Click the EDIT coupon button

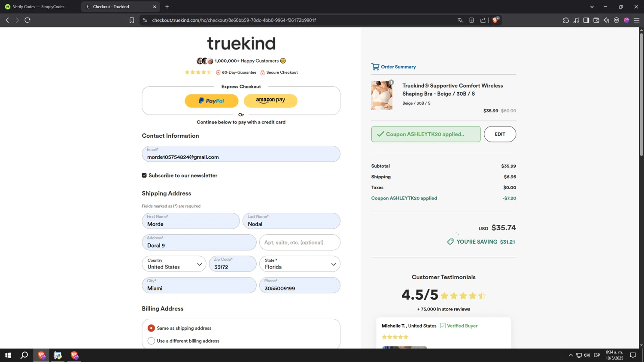pyautogui.click(x=500, y=134)
